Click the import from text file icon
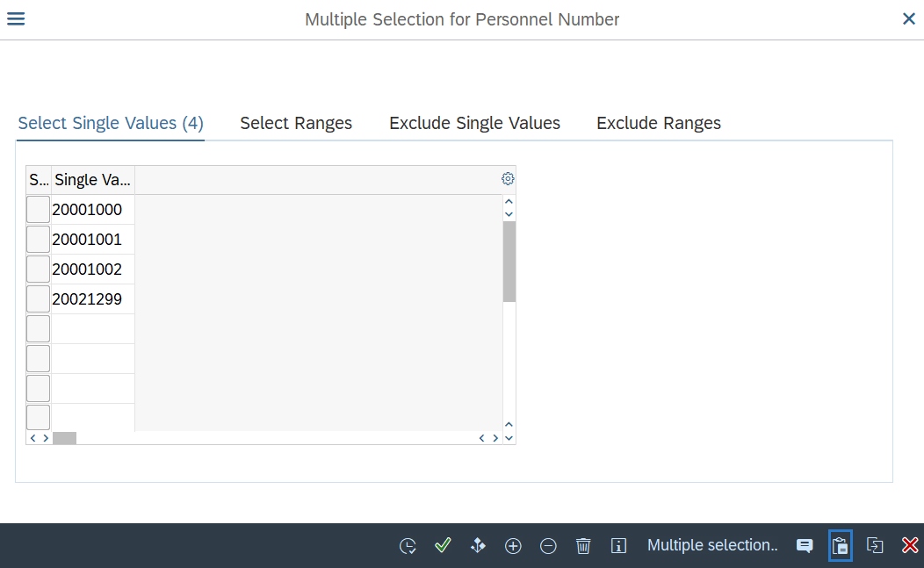The height and width of the screenshot is (568, 924). 875,545
